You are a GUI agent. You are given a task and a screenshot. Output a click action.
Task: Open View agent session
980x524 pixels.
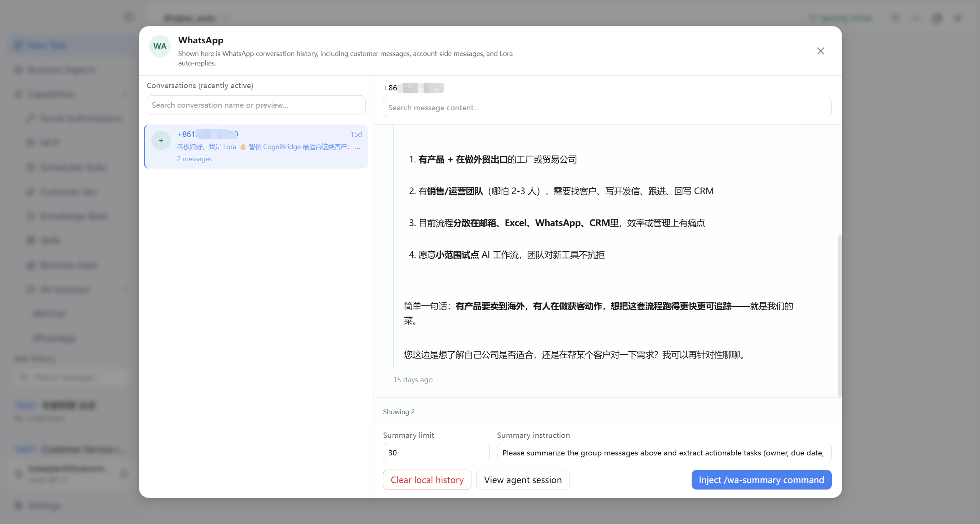click(523, 480)
